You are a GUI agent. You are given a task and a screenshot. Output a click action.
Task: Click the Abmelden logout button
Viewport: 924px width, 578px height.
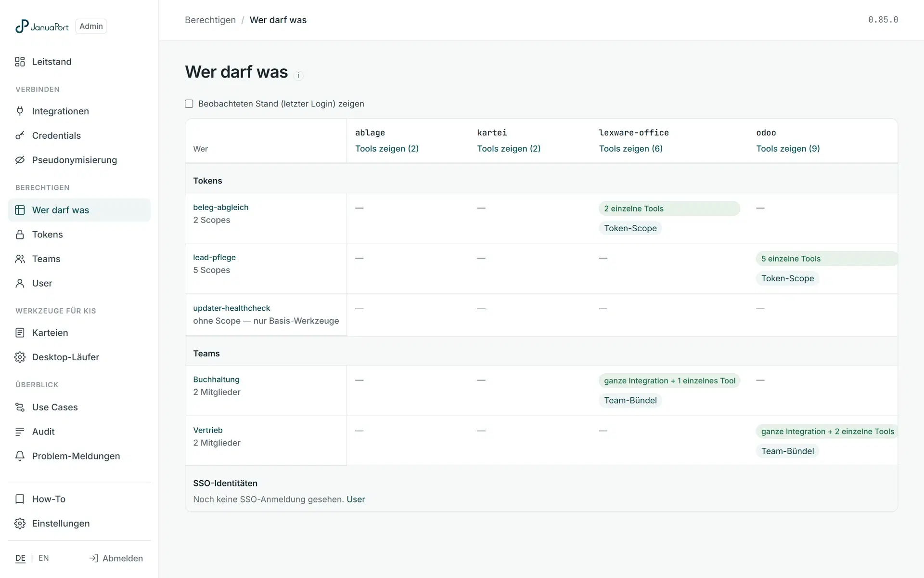[116, 558]
